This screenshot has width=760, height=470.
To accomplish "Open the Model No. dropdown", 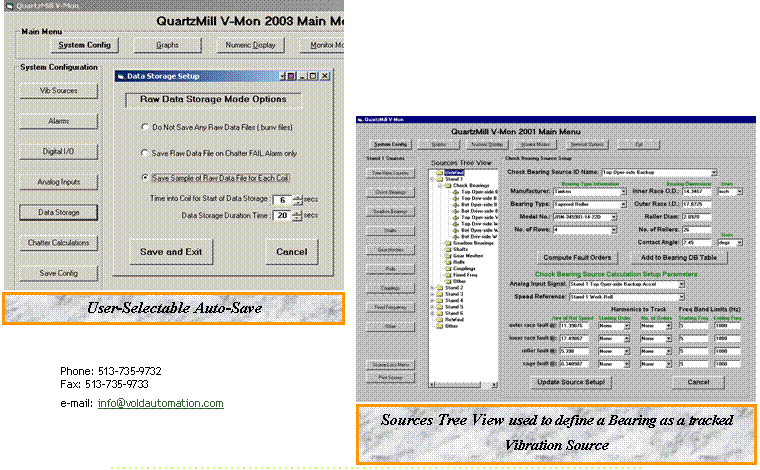I will tap(614, 217).
